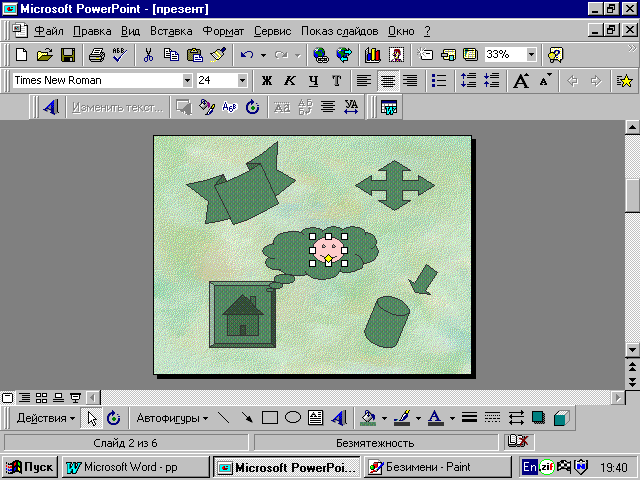Apply line color brush
Screen dimensions: 640x480
point(403,418)
